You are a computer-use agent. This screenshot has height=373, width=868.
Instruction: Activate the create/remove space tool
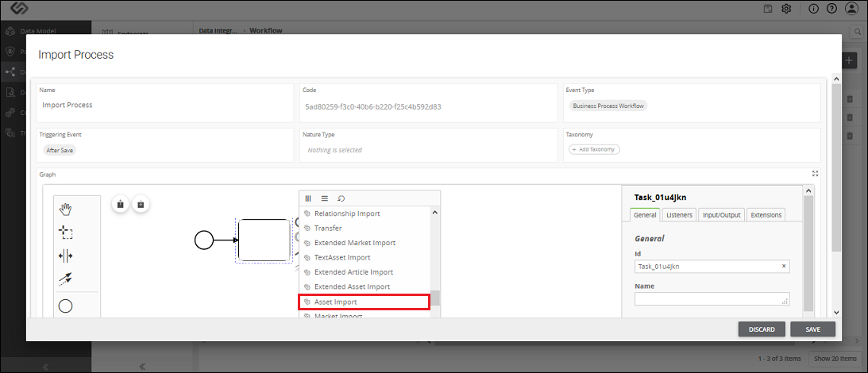click(x=66, y=256)
